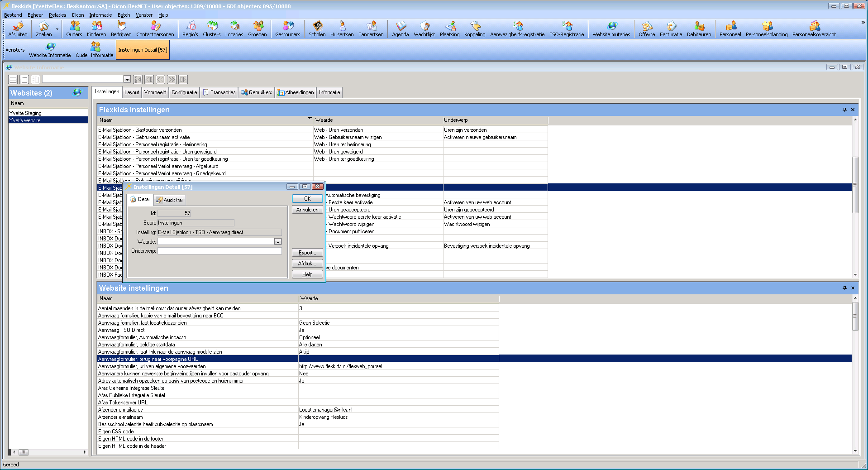Open Gastouders from the toolbar
This screenshot has height=470, width=868.
[287, 29]
